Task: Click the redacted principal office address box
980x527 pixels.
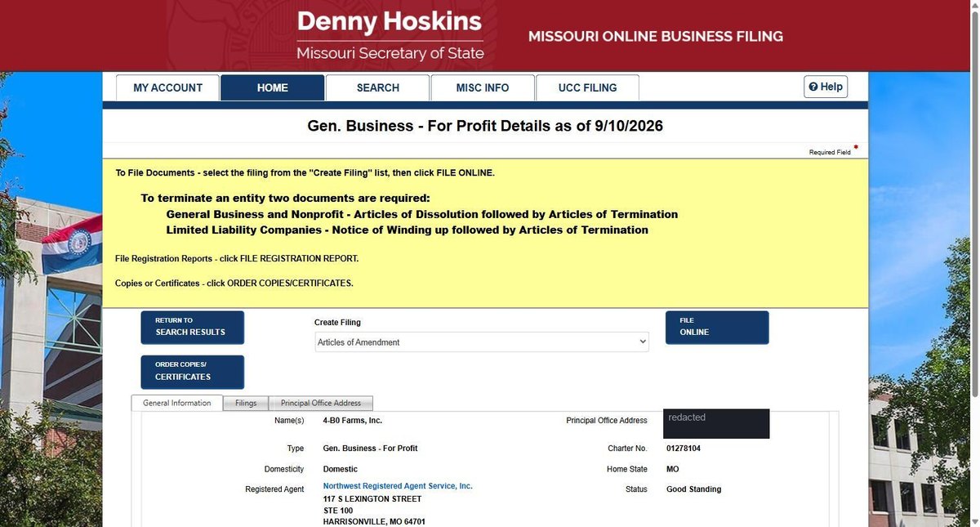Action: coord(716,423)
